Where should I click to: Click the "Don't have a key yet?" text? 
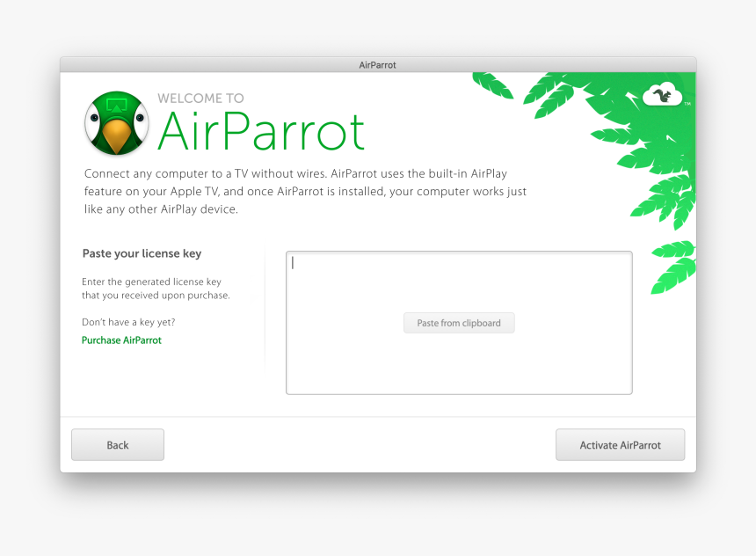[128, 322]
